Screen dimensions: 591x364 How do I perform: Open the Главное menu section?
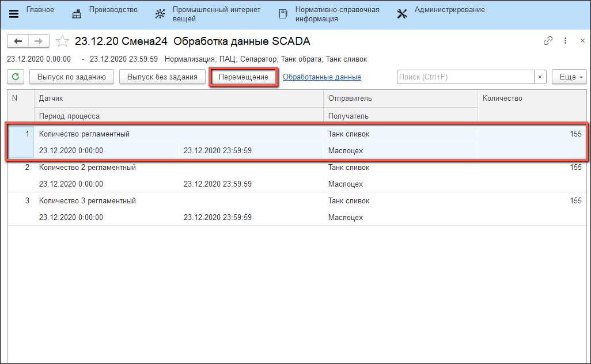pos(40,10)
